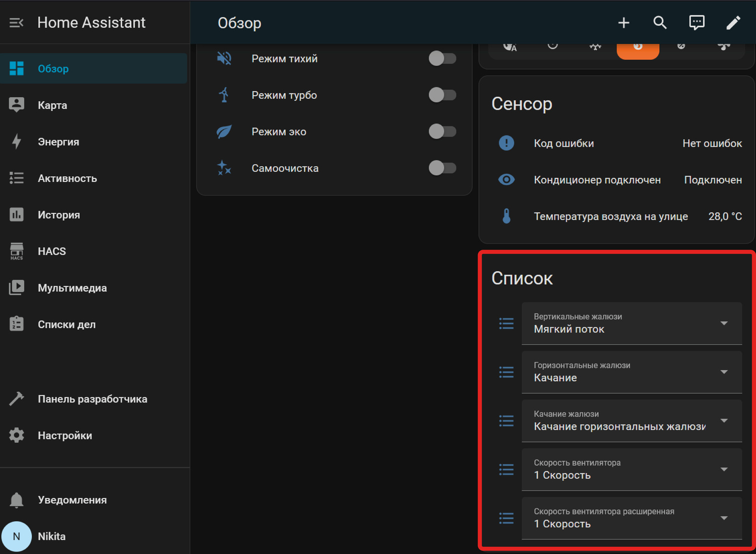Enable the Режим тихий switch
Image resolution: width=756 pixels, height=554 pixels.
coord(442,58)
